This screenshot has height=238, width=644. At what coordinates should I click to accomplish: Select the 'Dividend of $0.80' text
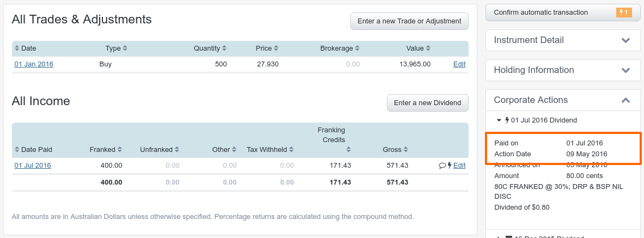point(521,207)
